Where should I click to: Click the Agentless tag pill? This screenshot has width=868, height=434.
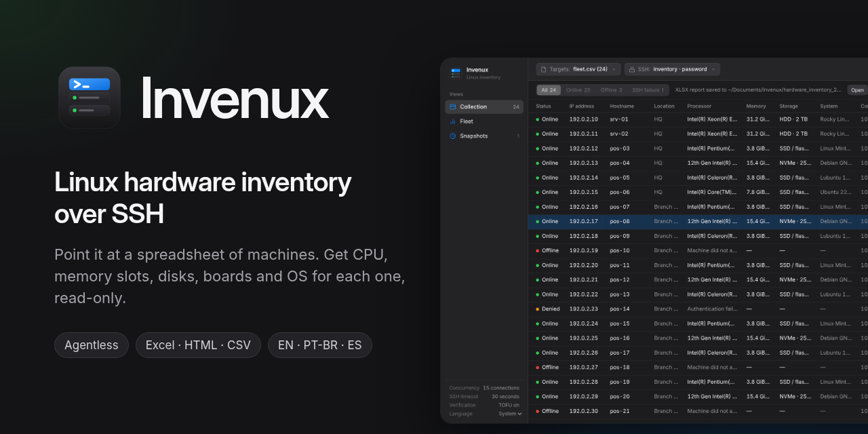click(92, 345)
